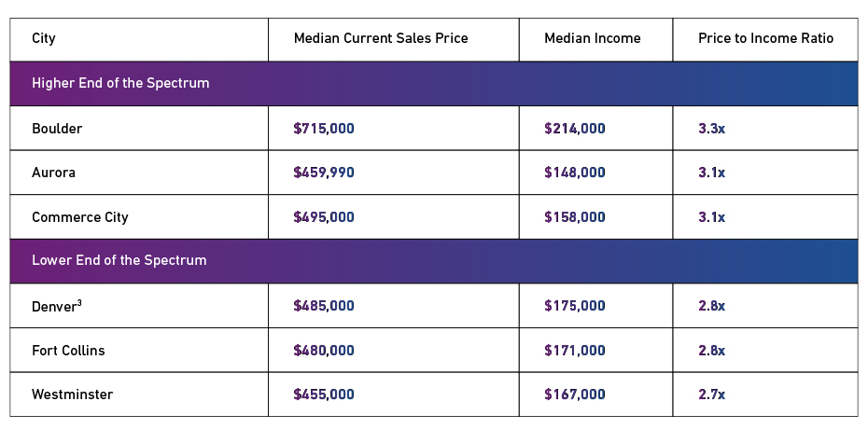
Task: Click the Higher End of the Spectrum banner
Action: tap(120, 83)
